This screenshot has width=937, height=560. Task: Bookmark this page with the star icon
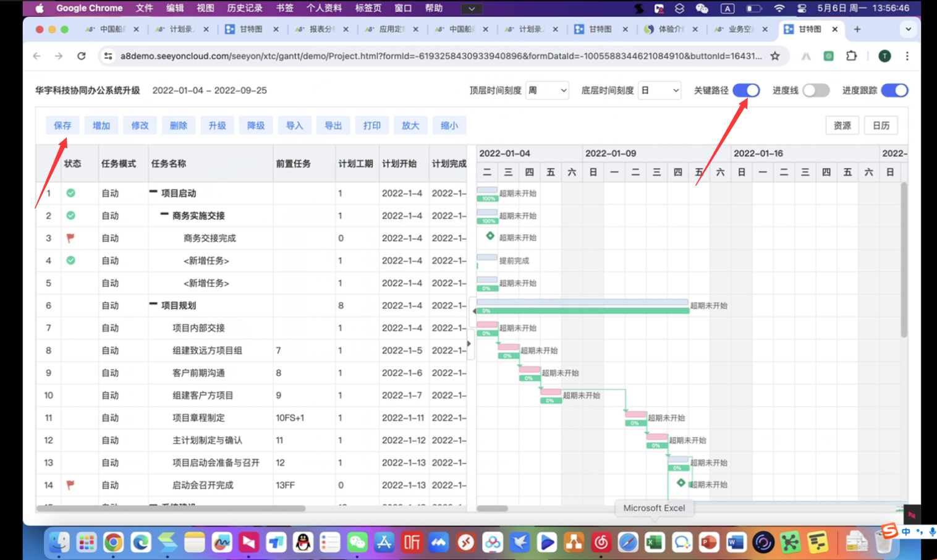tap(775, 56)
